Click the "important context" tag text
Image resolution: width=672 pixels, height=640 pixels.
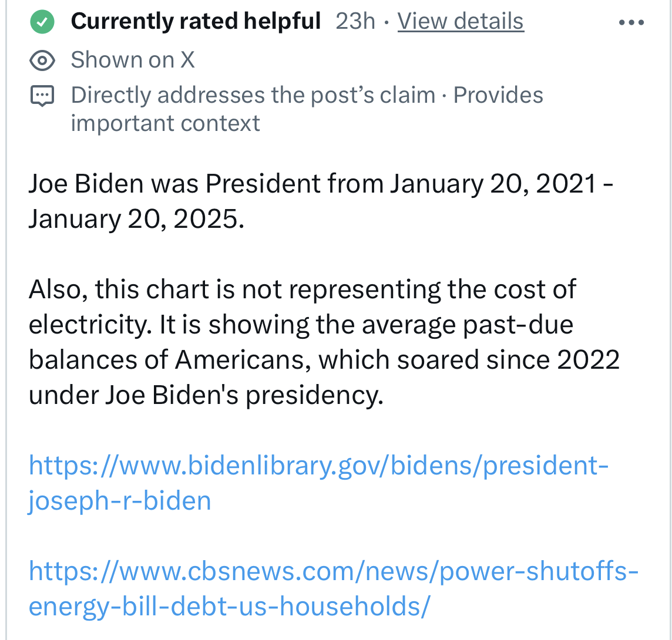(x=165, y=123)
